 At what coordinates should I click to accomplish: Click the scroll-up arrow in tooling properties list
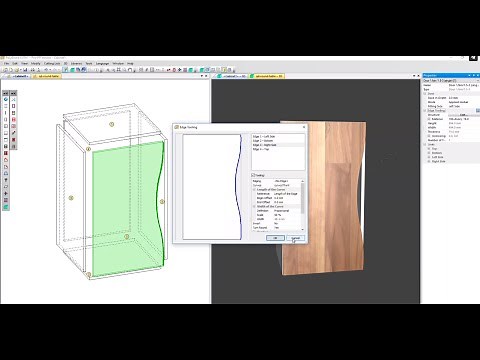(x=302, y=181)
